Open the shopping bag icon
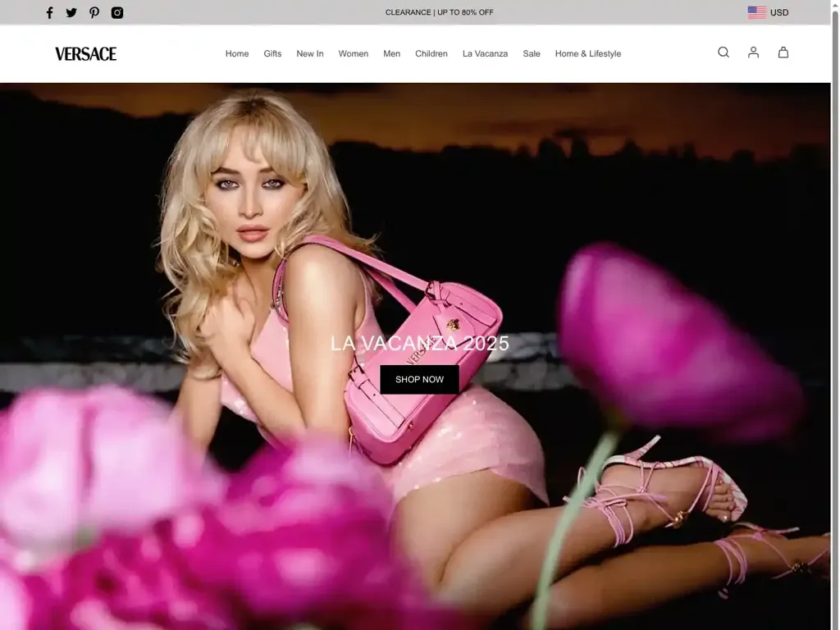This screenshot has width=840, height=630. (x=783, y=52)
